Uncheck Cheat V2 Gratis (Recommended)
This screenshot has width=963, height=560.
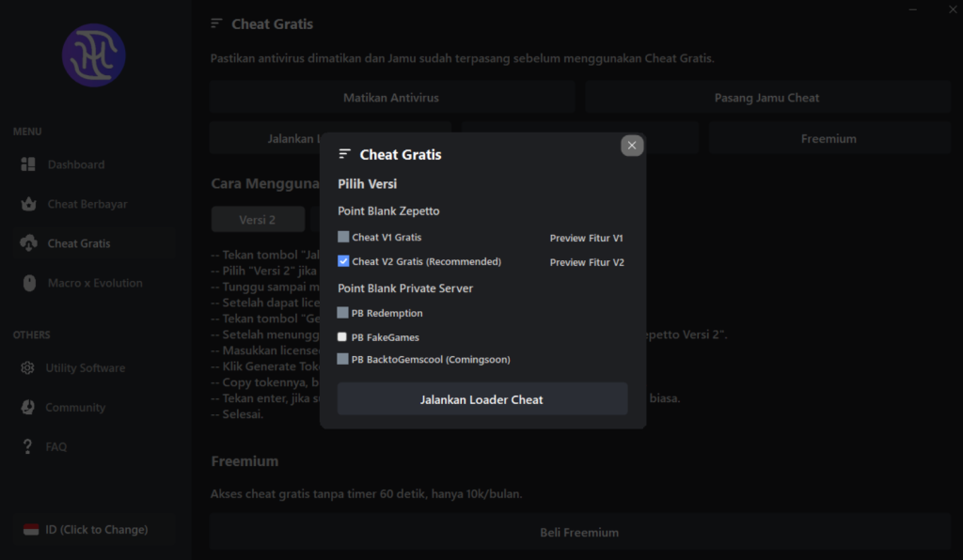pos(343,262)
